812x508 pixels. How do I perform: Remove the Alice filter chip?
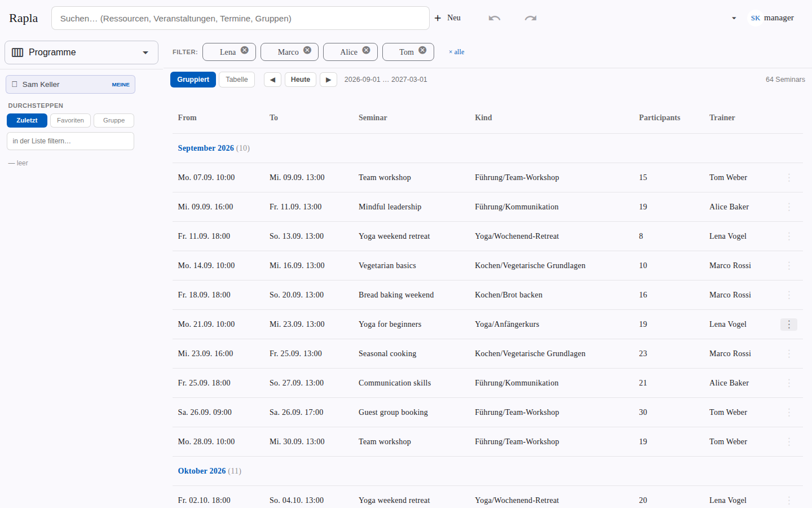coord(367,50)
